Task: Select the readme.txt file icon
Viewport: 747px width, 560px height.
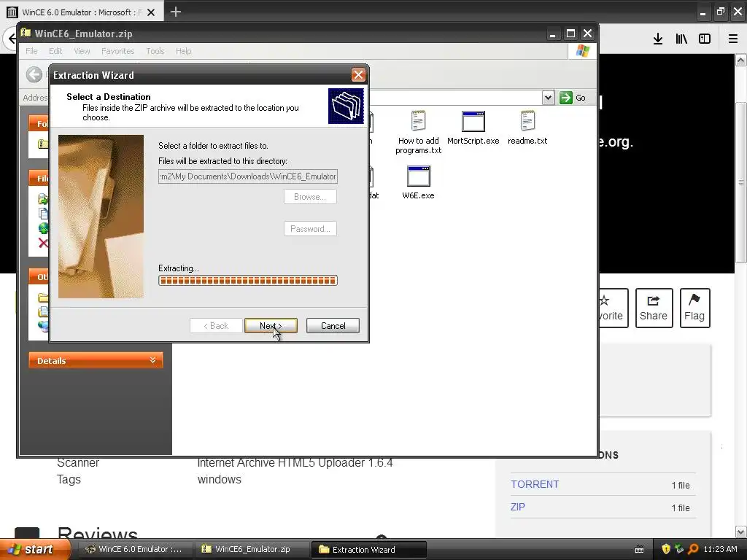Action: tap(527, 128)
